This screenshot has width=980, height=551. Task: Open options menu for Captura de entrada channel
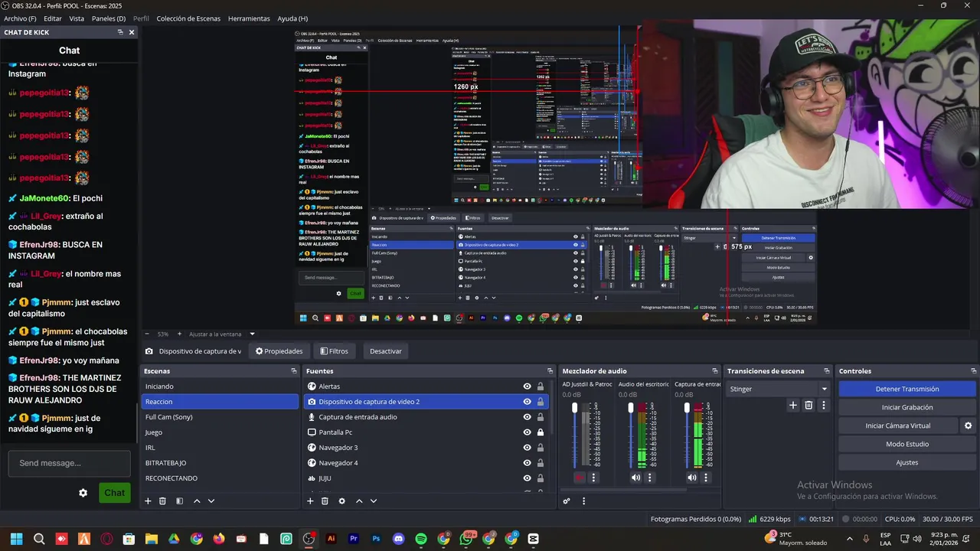point(707,478)
